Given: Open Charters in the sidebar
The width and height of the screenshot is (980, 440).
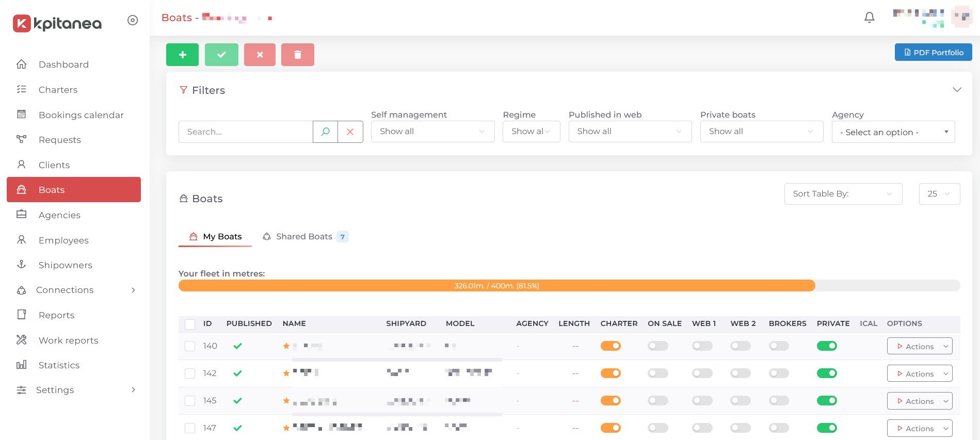Looking at the screenshot, I should (x=74, y=90).
